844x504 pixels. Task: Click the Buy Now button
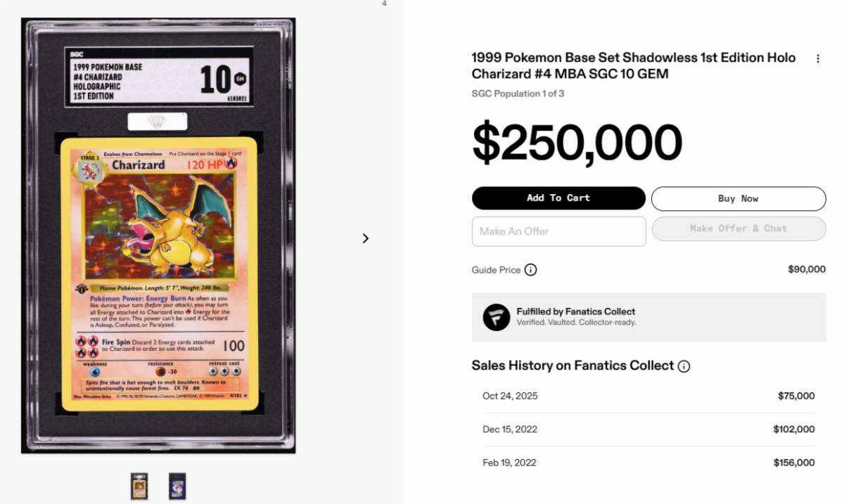pyautogui.click(x=738, y=199)
